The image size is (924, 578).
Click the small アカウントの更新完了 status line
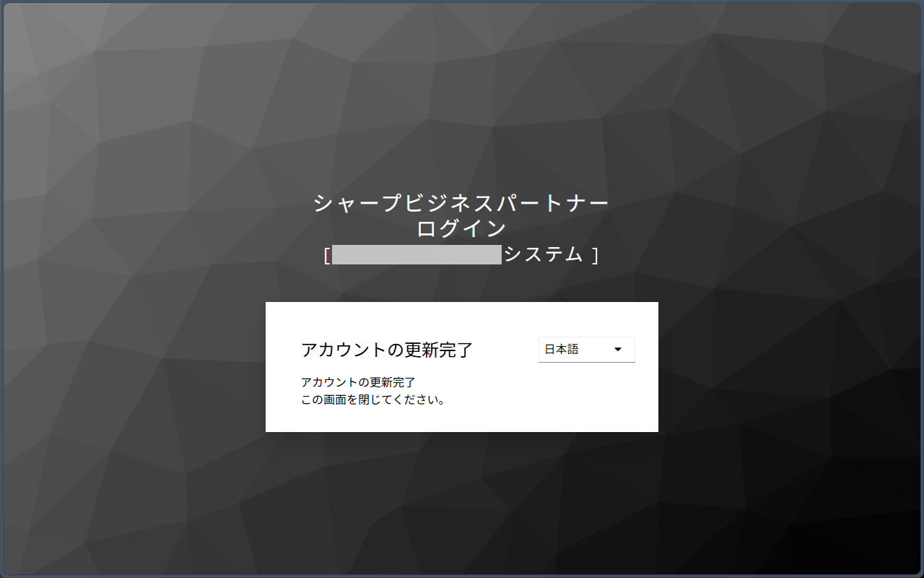[x=358, y=382]
